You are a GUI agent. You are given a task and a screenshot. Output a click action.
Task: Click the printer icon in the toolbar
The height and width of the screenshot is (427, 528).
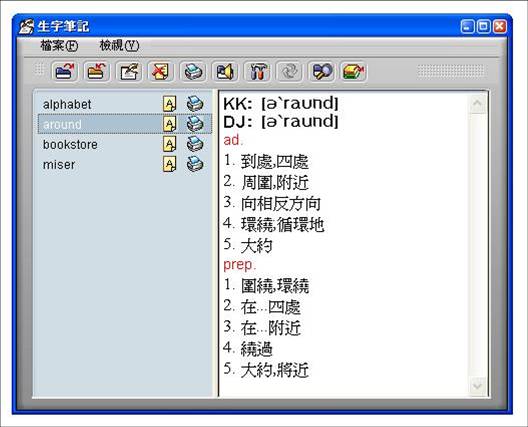[193, 71]
